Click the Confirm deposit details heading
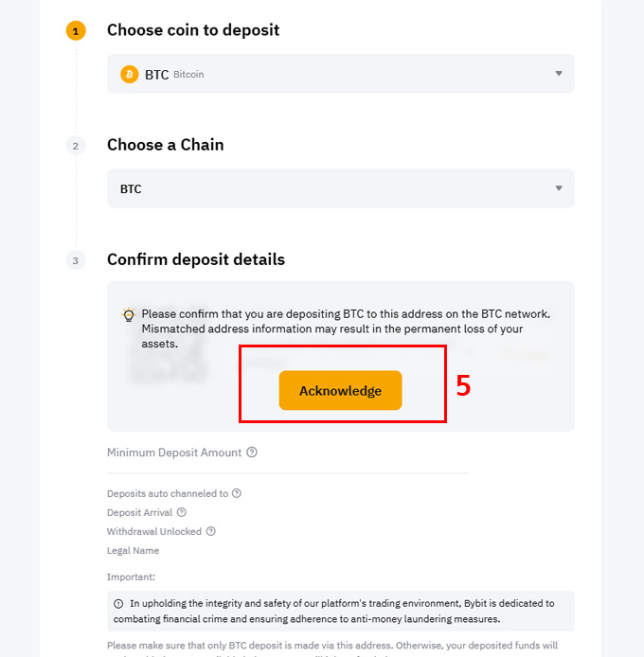Screen dimensions: 644x657 pyautogui.click(x=196, y=259)
